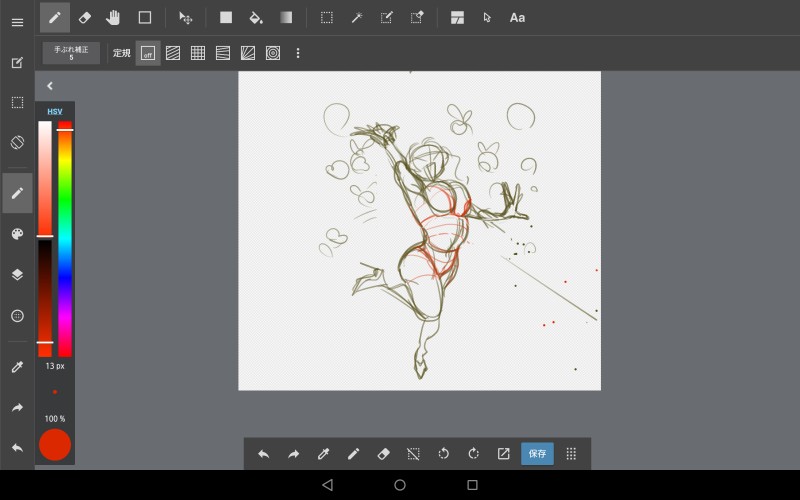800x500 pixels.
Task: Click the 100 % opacity value
Action: click(x=55, y=419)
